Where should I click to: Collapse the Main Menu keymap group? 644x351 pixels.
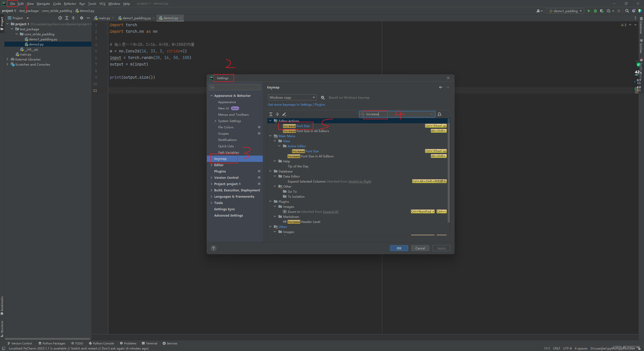(270, 136)
